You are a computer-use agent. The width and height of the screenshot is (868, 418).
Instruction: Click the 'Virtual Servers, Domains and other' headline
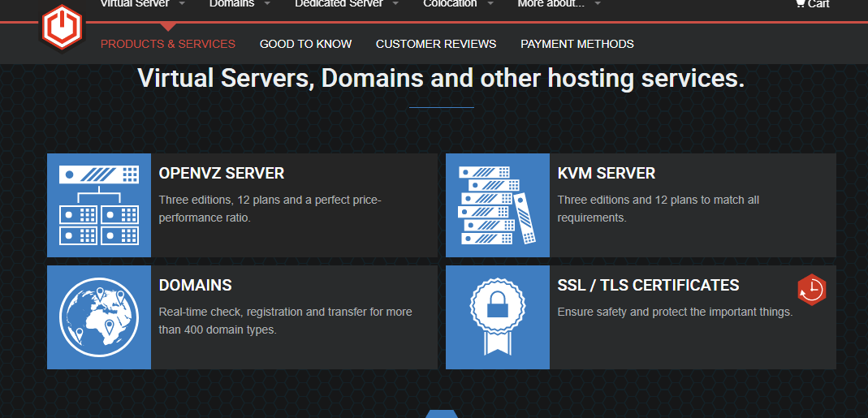(x=441, y=78)
